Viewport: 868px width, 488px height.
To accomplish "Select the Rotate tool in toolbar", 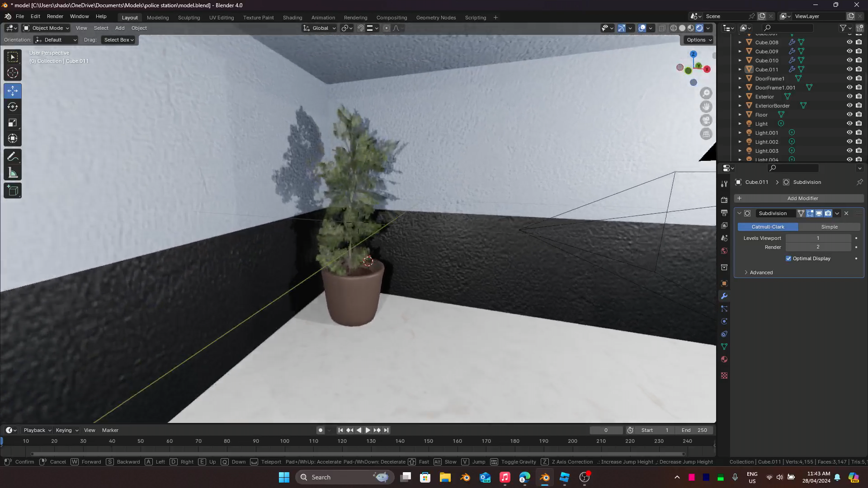I will pyautogui.click(x=13, y=107).
